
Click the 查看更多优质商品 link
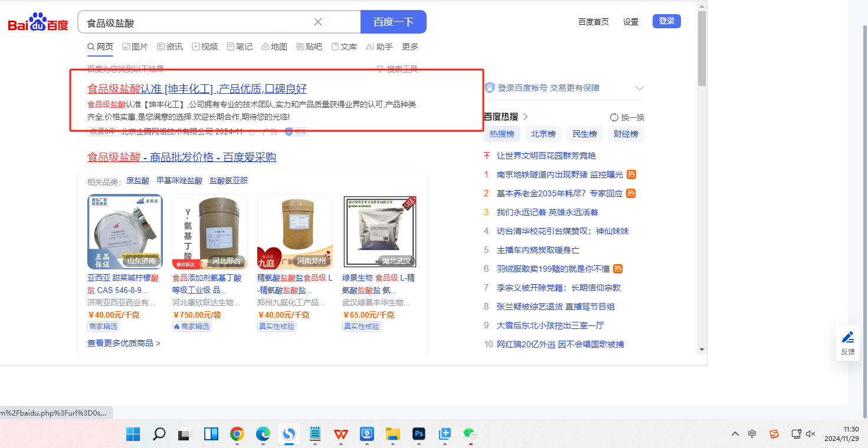click(x=124, y=343)
